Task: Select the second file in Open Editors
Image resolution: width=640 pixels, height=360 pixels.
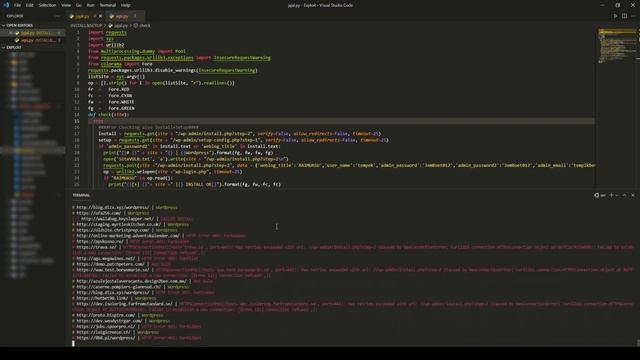Action: pos(33,40)
